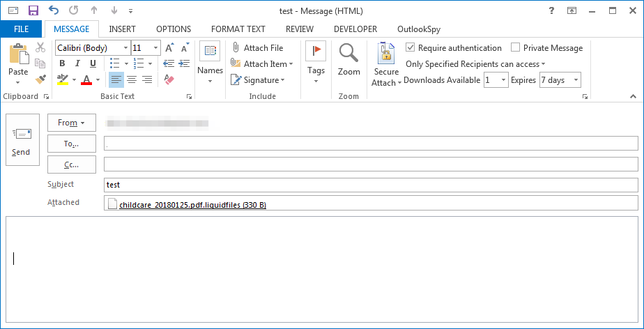Click the From button
The image size is (644, 329).
[72, 123]
